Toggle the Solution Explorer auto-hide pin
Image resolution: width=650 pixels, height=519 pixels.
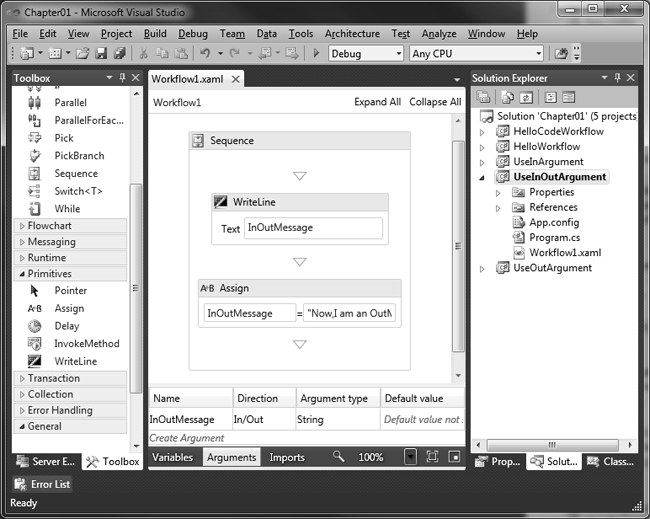tap(618, 78)
